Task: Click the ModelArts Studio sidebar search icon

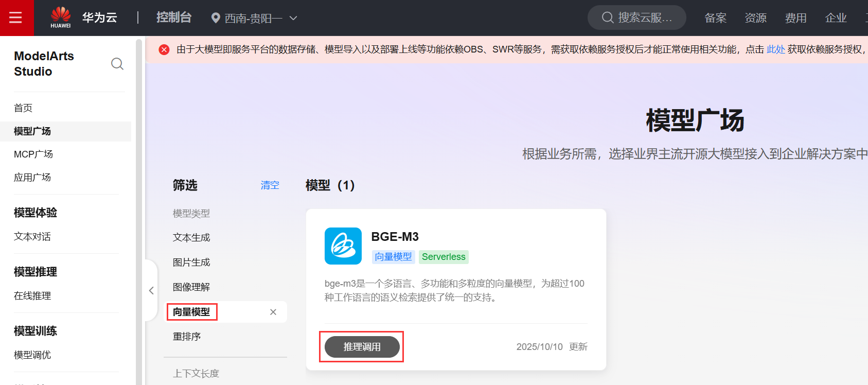Action: pyautogui.click(x=117, y=64)
